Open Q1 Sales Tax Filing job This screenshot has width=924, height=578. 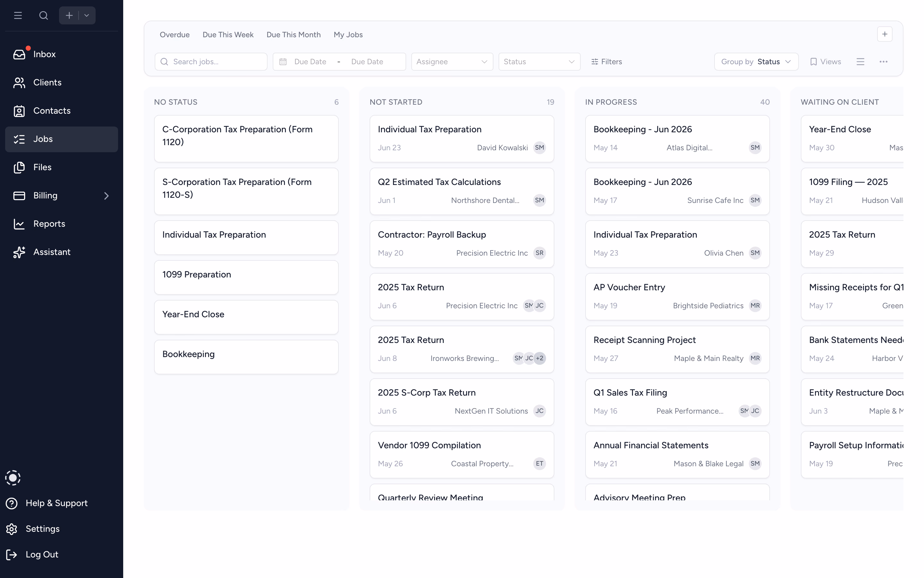click(x=677, y=402)
